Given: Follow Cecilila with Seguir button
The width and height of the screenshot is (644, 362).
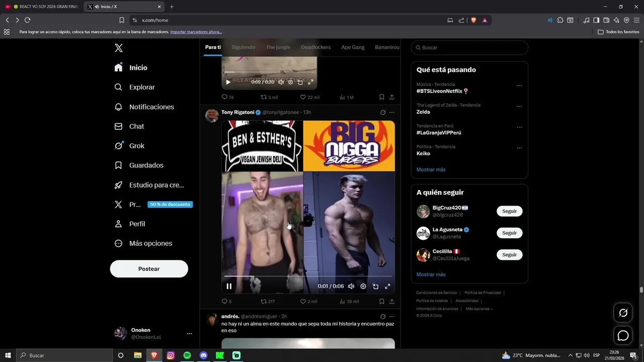Looking at the screenshot, I should pos(509,254).
